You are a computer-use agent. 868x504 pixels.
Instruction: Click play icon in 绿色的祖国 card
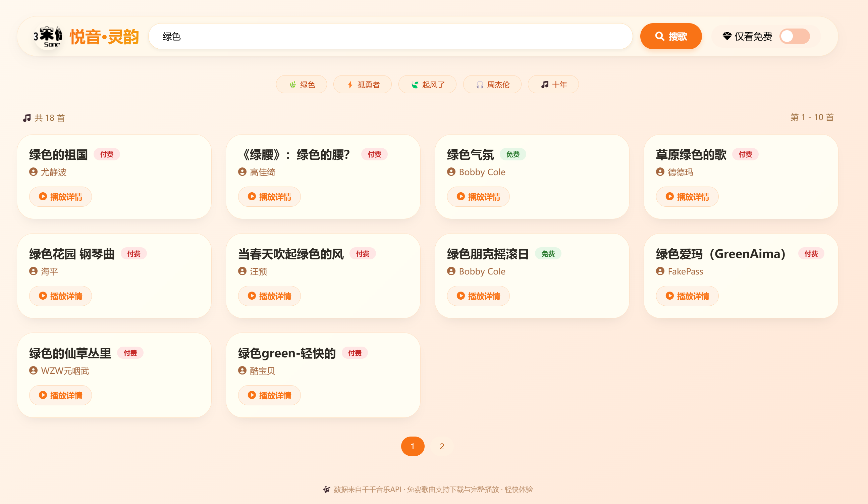tap(43, 196)
